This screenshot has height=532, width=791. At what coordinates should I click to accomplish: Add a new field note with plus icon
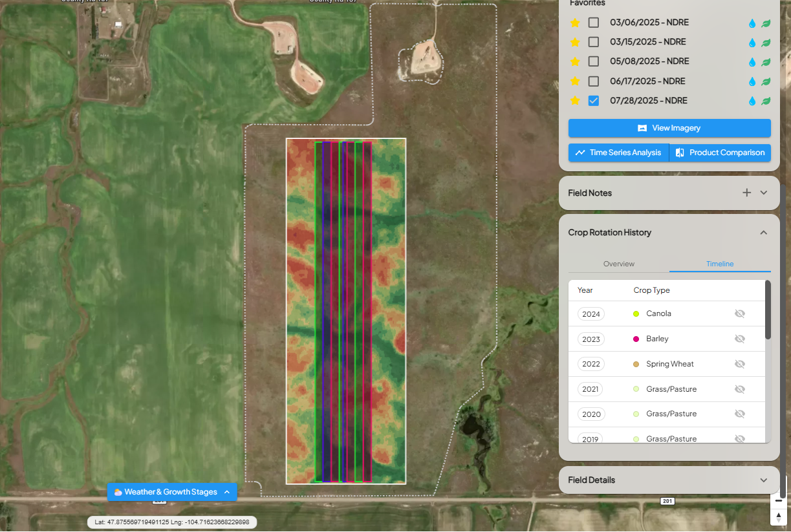(746, 193)
